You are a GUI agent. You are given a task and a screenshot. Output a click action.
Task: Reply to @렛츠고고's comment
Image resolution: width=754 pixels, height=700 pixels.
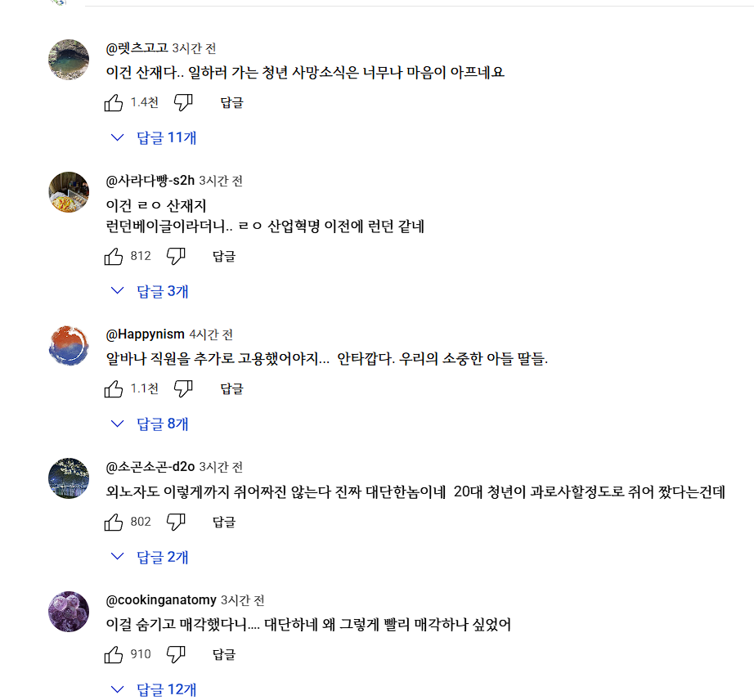click(x=231, y=103)
